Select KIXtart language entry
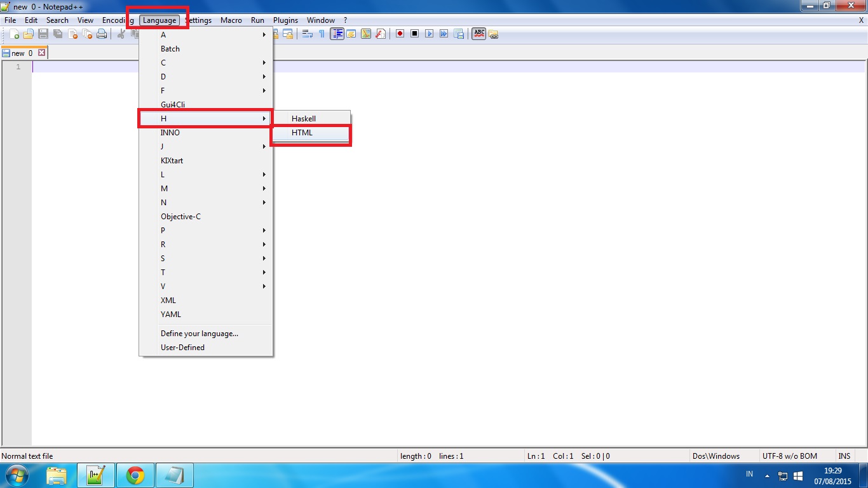 (x=207, y=161)
